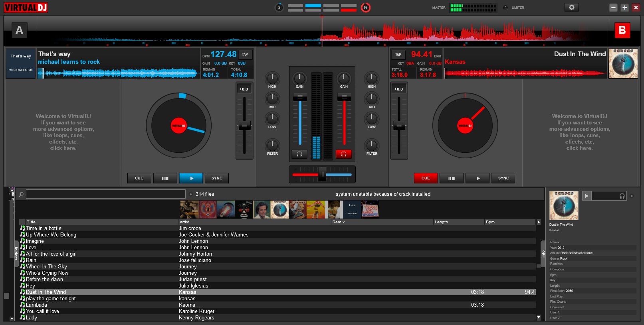This screenshot has height=325, width=644.
Task: Collapse the info side panel
Action: (x=543, y=254)
